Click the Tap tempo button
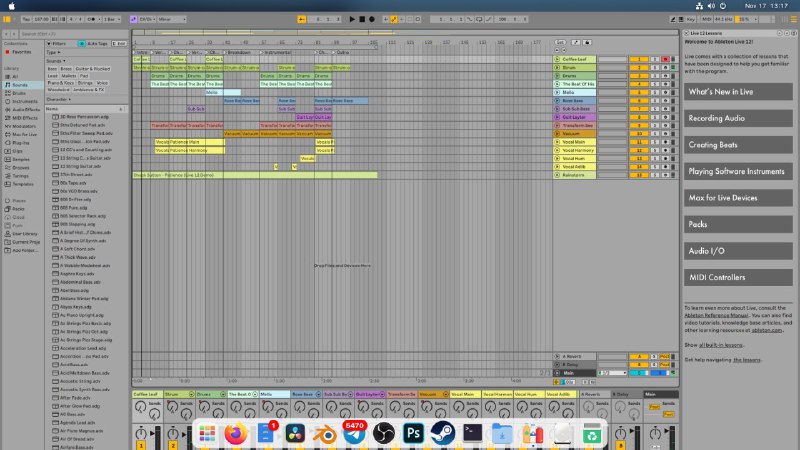This screenshot has height=450, width=800. pos(26,19)
